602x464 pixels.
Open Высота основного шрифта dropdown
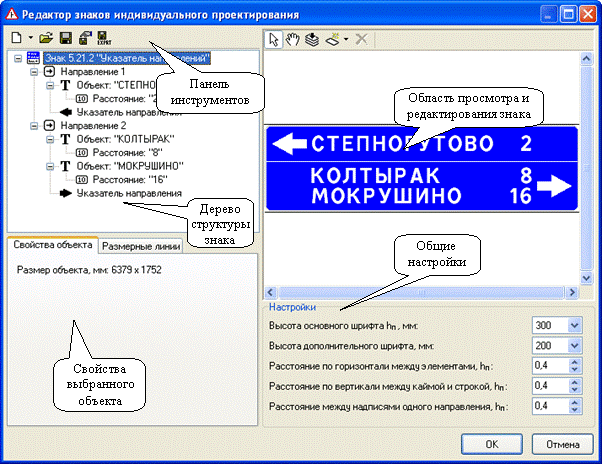[x=573, y=325]
